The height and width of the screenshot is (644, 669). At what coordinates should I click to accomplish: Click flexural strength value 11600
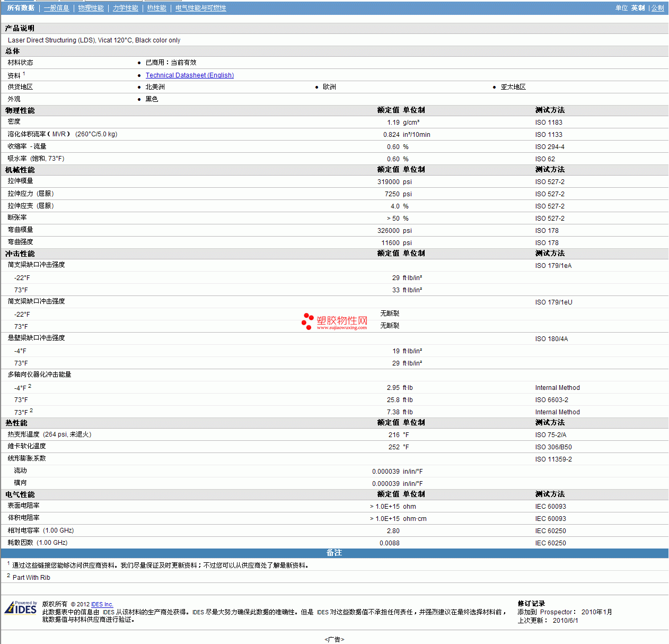point(390,243)
